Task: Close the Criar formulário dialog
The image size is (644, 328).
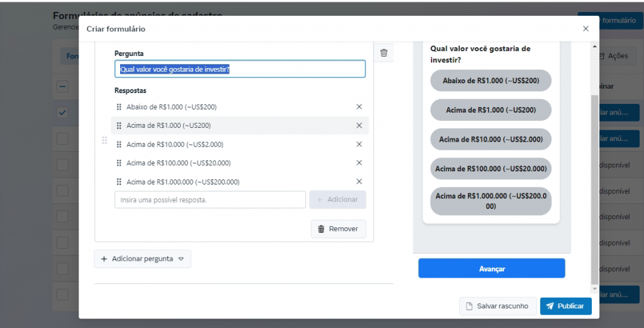Action: (x=586, y=29)
